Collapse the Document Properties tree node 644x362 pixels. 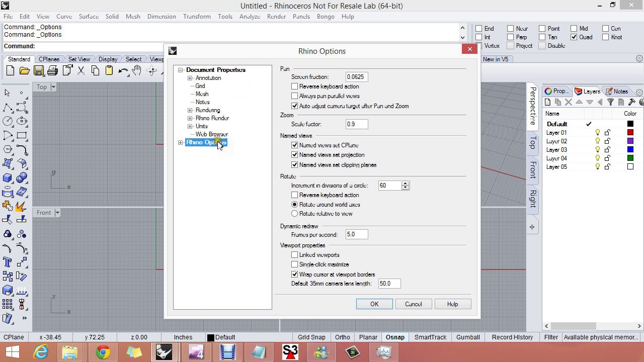pos(181,70)
